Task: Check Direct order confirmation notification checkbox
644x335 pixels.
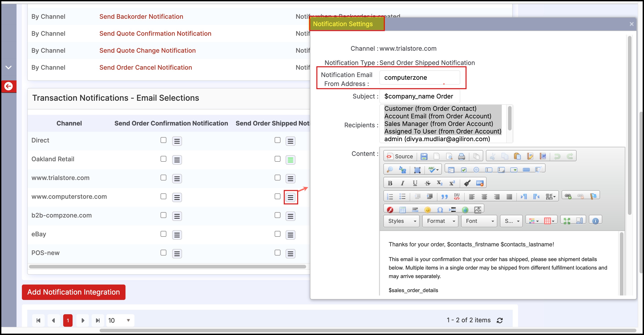Action: click(163, 140)
